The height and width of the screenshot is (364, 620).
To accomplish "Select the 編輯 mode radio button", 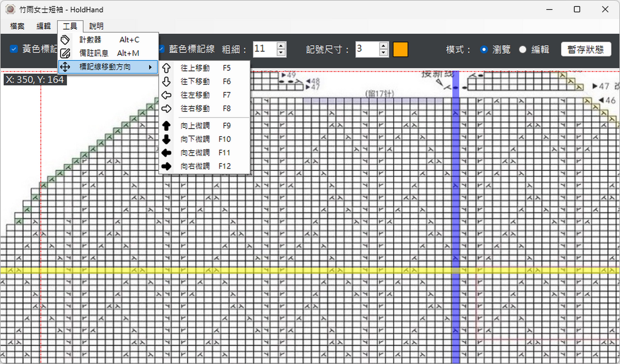I will (523, 49).
